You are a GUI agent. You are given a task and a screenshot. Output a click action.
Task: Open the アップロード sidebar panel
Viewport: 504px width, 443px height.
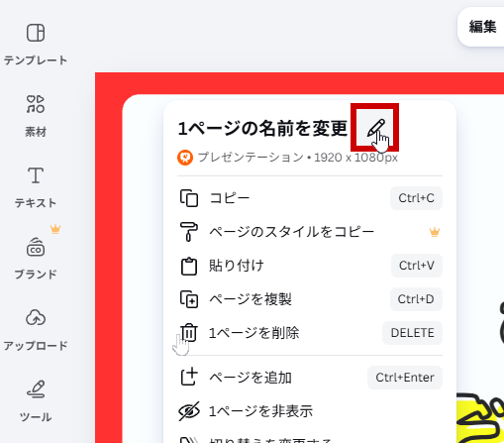pyautogui.click(x=36, y=330)
